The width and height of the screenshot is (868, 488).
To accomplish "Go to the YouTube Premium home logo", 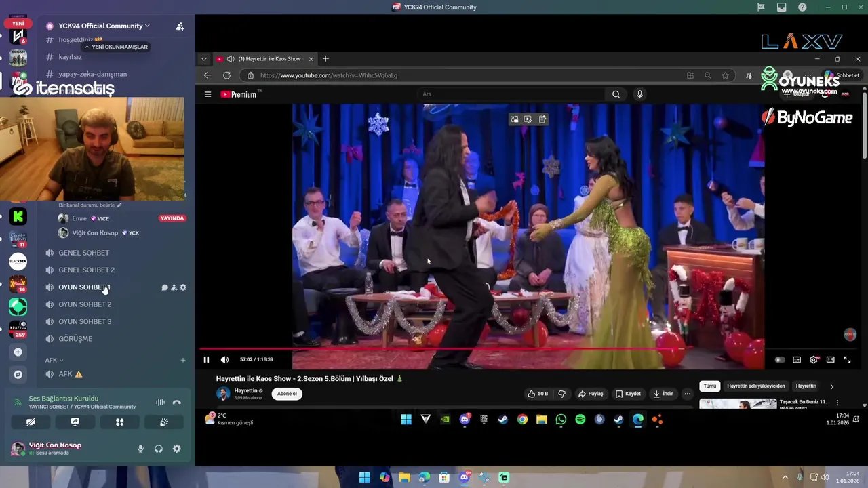I will (x=239, y=94).
